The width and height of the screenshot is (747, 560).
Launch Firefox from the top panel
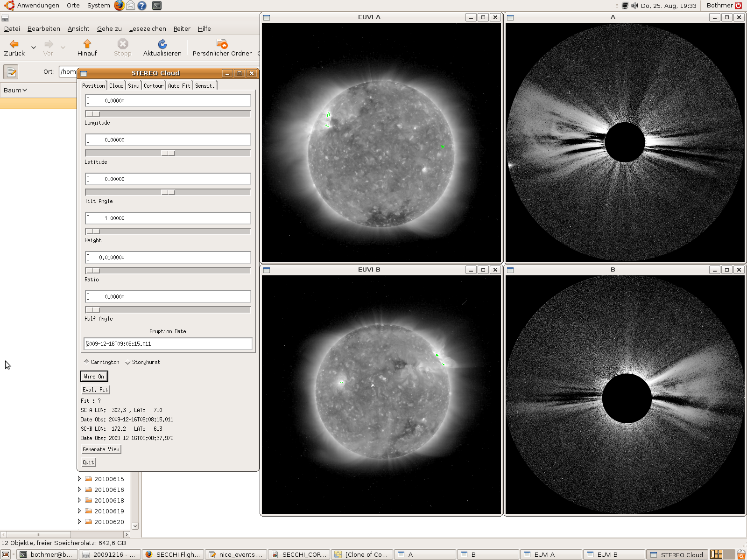click(x=120, y=6)
